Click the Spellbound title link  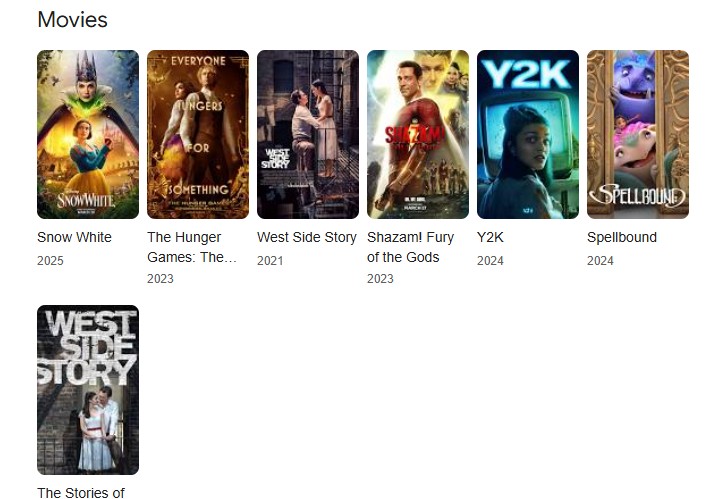pyautogui.click(x=622, y=237)
